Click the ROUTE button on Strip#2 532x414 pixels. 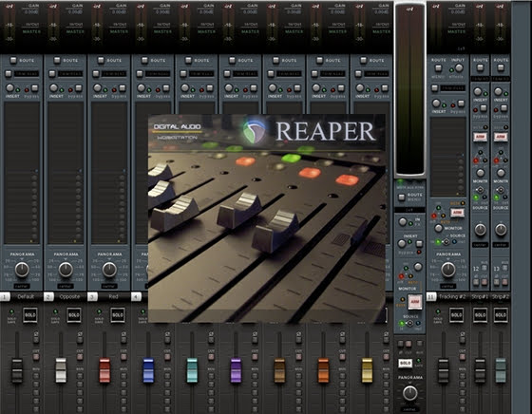[x=501, y=67]
